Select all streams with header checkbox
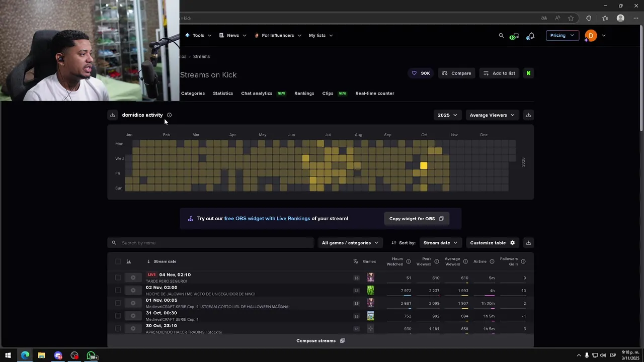 (x=118, y=261)
